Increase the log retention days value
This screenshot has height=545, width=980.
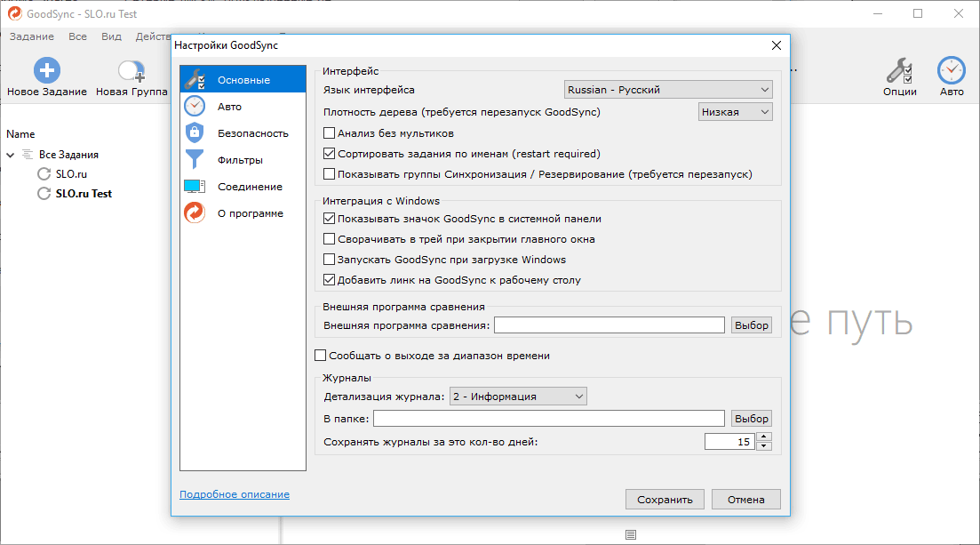click(764, 437)
